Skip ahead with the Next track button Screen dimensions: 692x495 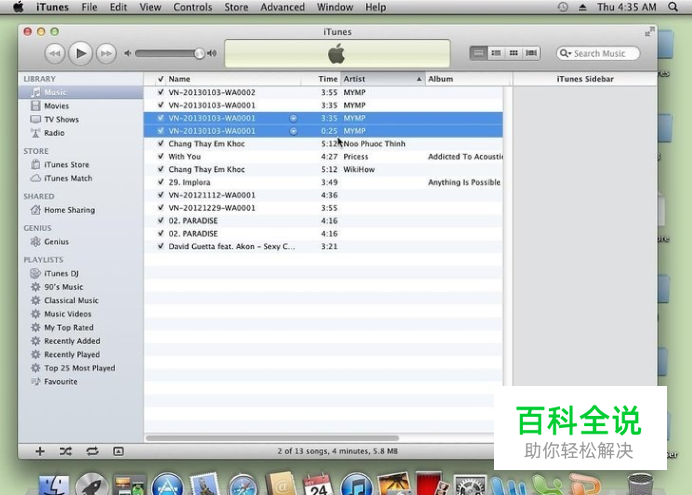click(x=106, y=53)
